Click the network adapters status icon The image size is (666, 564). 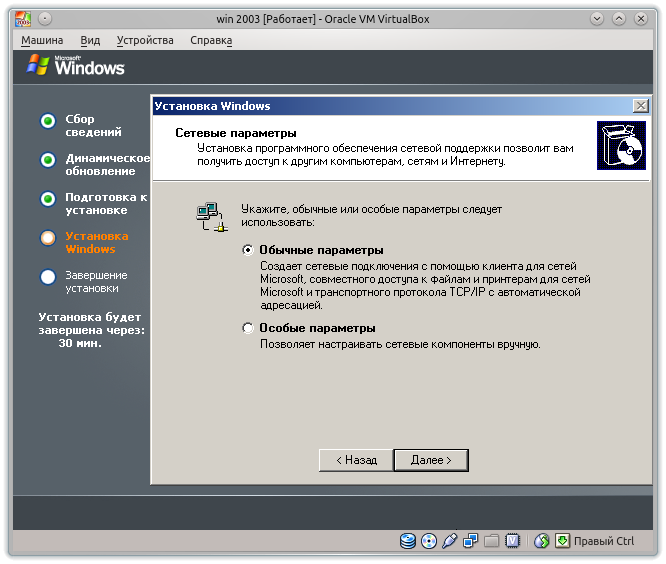tap(471, 541)
